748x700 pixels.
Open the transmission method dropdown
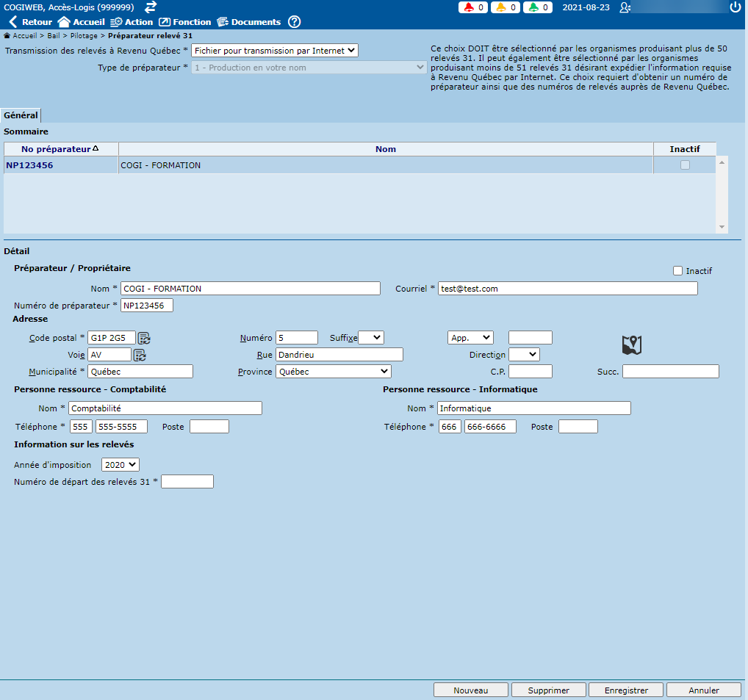(274, 51)
